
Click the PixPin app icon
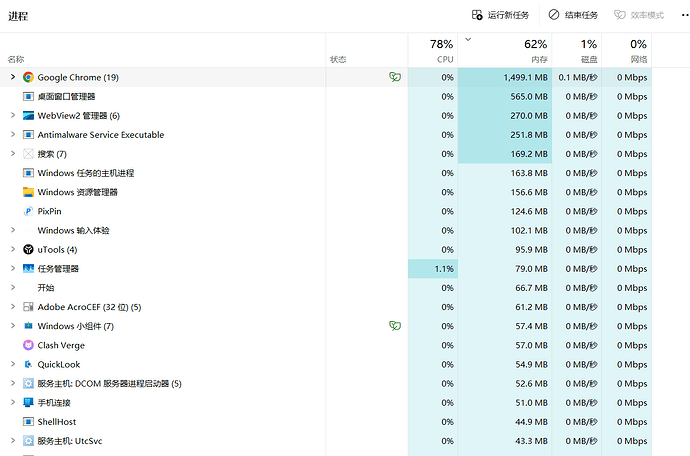point(28,211)
